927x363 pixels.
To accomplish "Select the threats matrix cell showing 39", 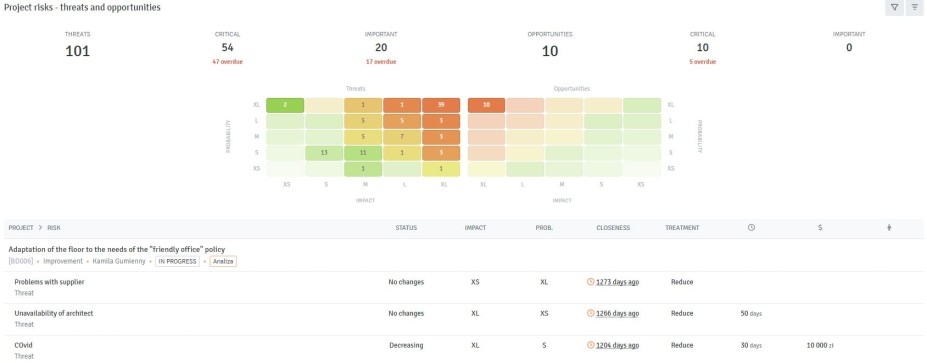I will (440, 105).
